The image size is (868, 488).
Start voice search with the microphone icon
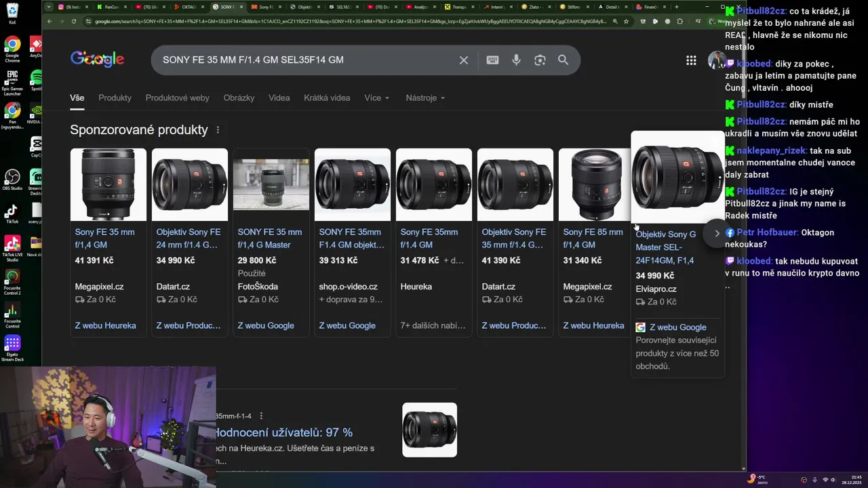516,60
